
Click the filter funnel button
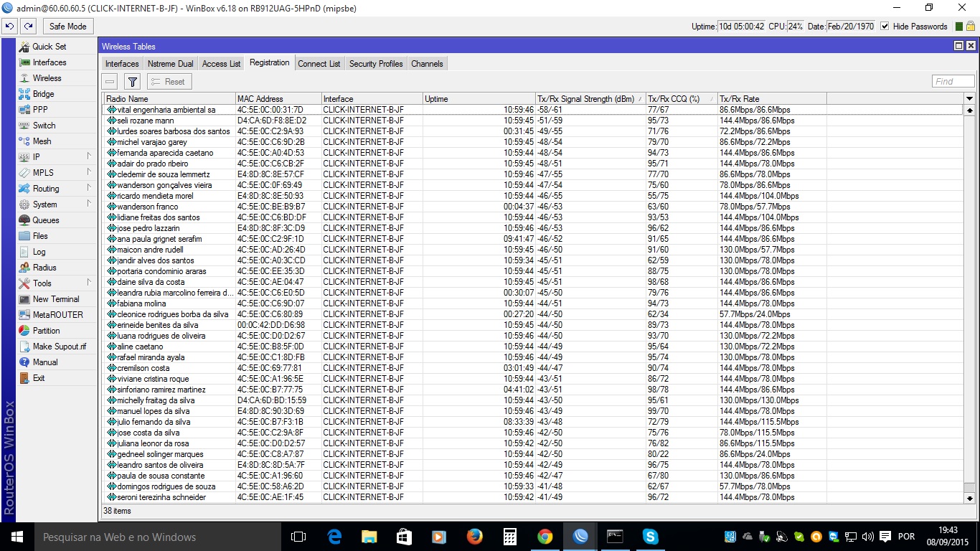(133, 82)
